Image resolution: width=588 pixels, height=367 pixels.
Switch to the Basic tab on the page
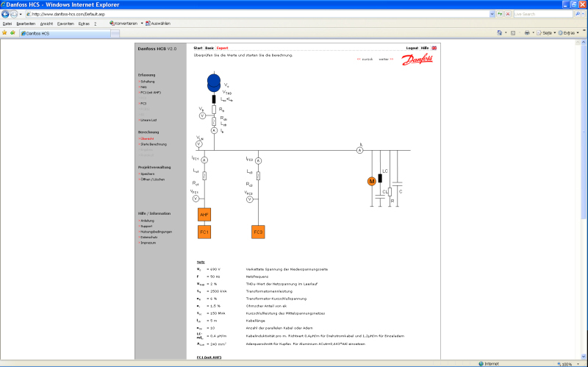[209, 48]
